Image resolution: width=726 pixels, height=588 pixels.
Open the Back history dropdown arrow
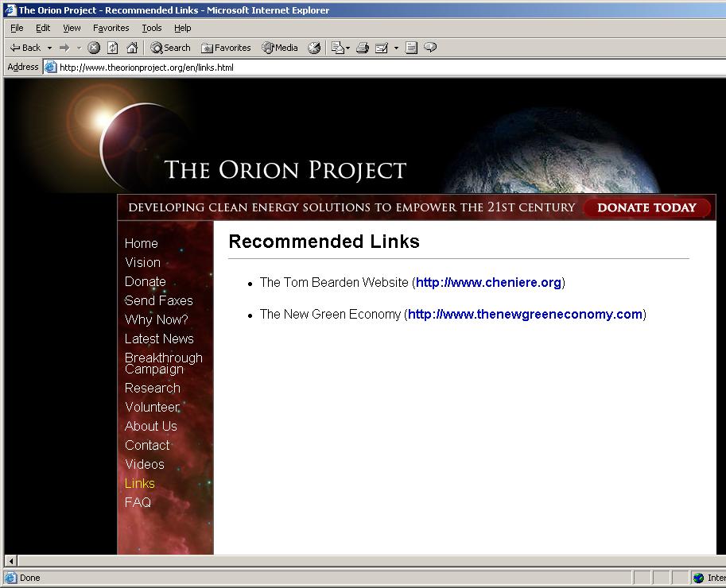tap(49, 48)
